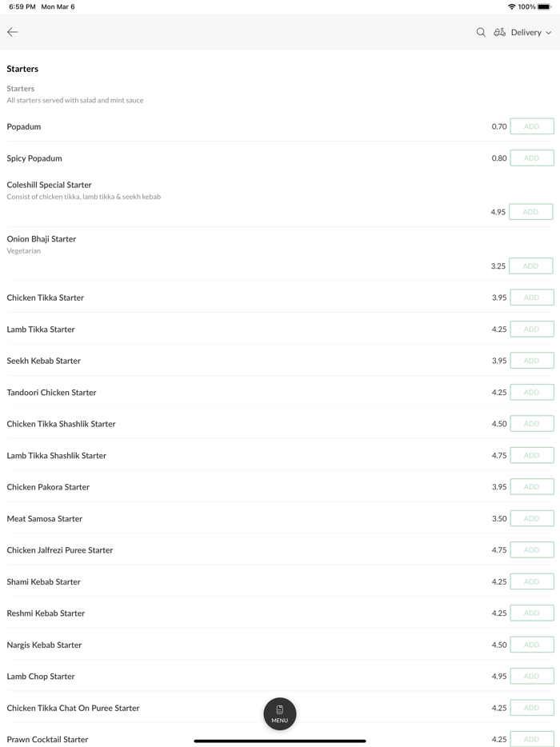Open the floating MENU button
Screen dimensions: 560x747
coord(280,713)
